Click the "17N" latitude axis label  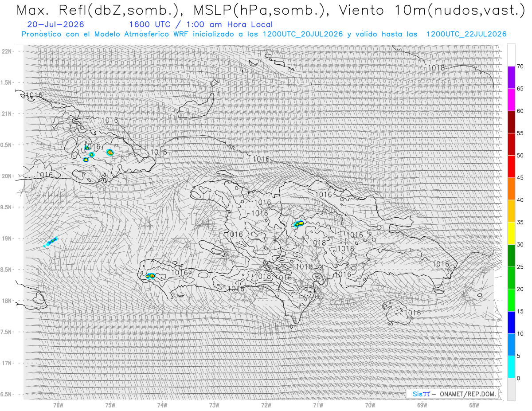pyautogui.click(x=7, y=363)
